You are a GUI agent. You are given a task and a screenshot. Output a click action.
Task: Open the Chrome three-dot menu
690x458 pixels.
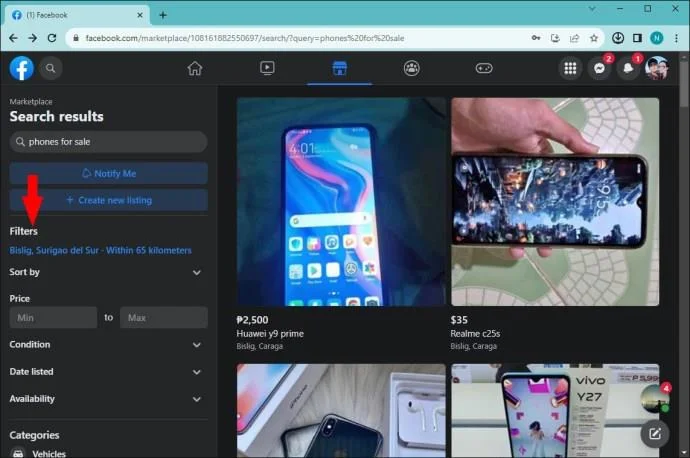[676, 38]
